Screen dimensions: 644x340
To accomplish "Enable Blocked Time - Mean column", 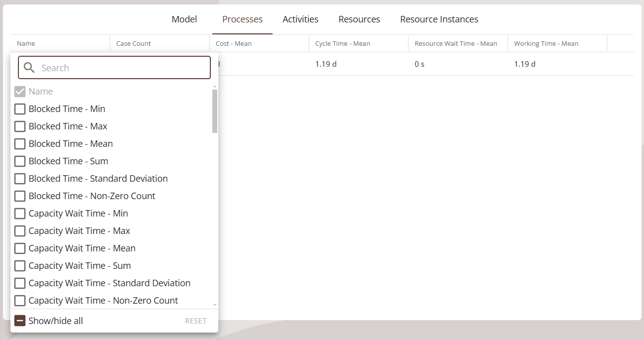I will point(20,144).
